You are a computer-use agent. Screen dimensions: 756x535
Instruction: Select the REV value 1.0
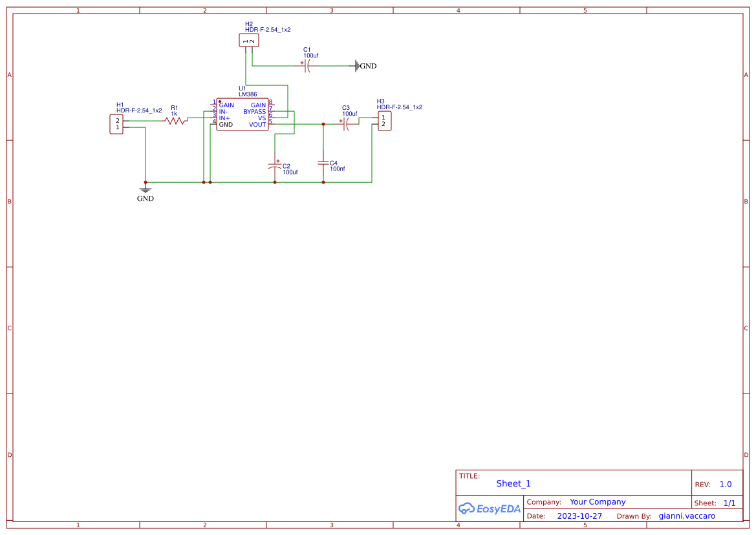point(726,485)
